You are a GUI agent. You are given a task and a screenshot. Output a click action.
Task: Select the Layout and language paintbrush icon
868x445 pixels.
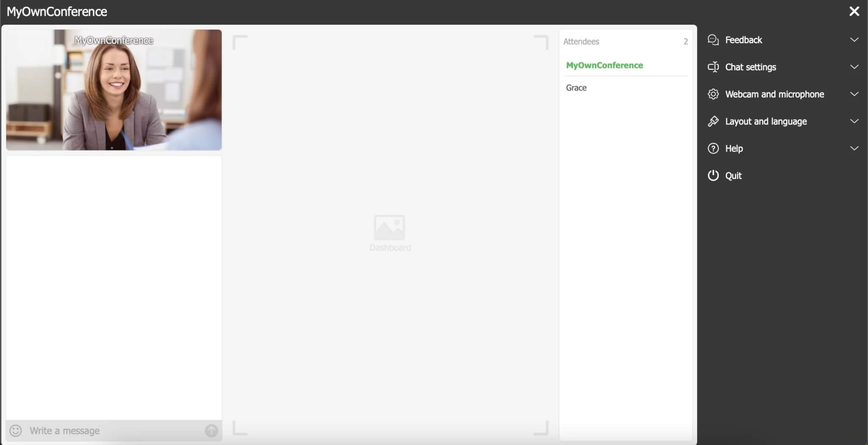[x=713, y=121]
